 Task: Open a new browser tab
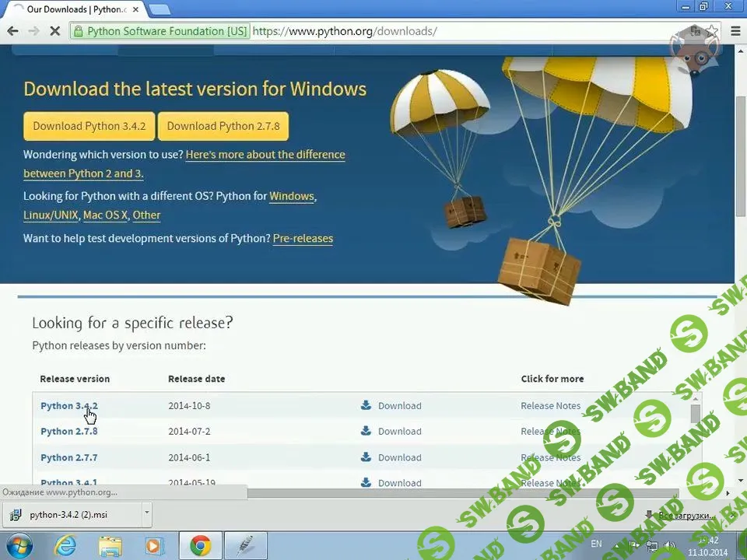coord(160,9)
